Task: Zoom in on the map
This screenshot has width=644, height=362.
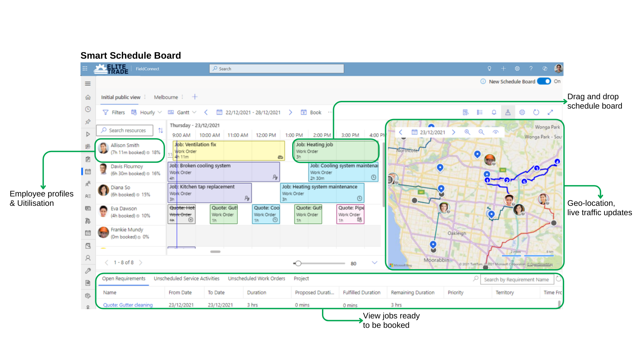Action: coord(467,132)
